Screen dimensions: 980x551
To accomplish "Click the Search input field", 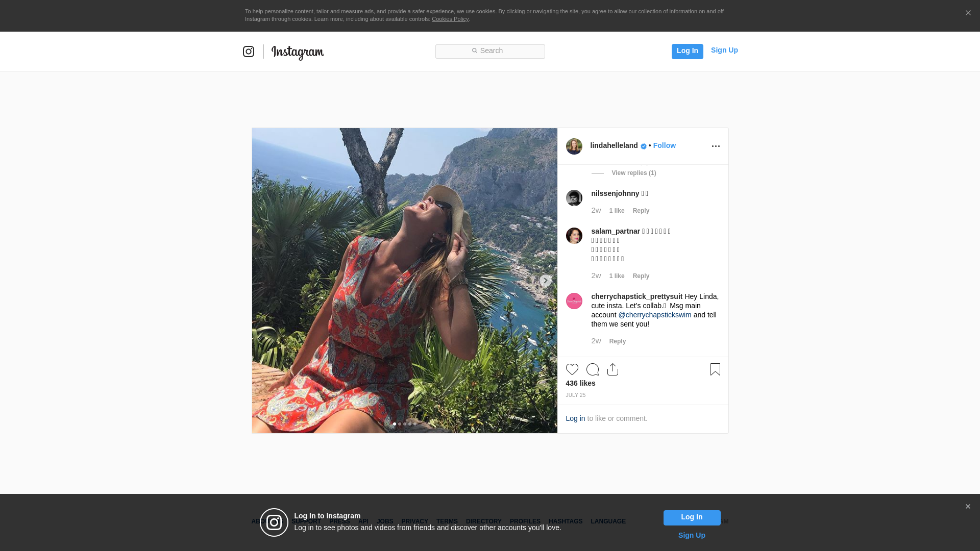I will coord(490,51).
